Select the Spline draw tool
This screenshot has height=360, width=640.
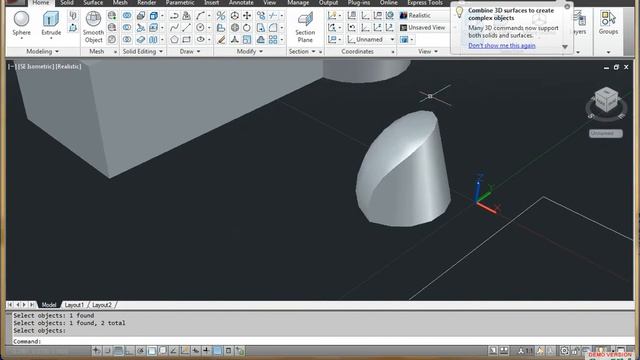point(174,27)
